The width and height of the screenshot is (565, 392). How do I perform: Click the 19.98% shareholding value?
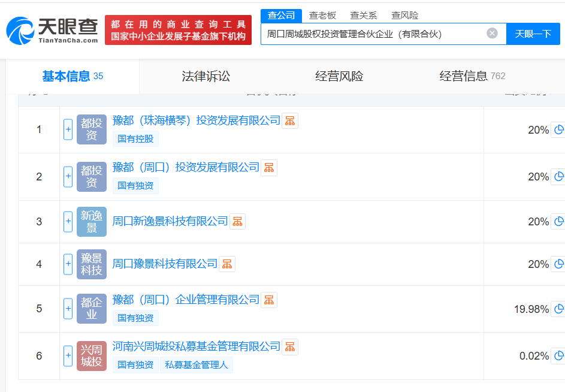click(531, 309)
